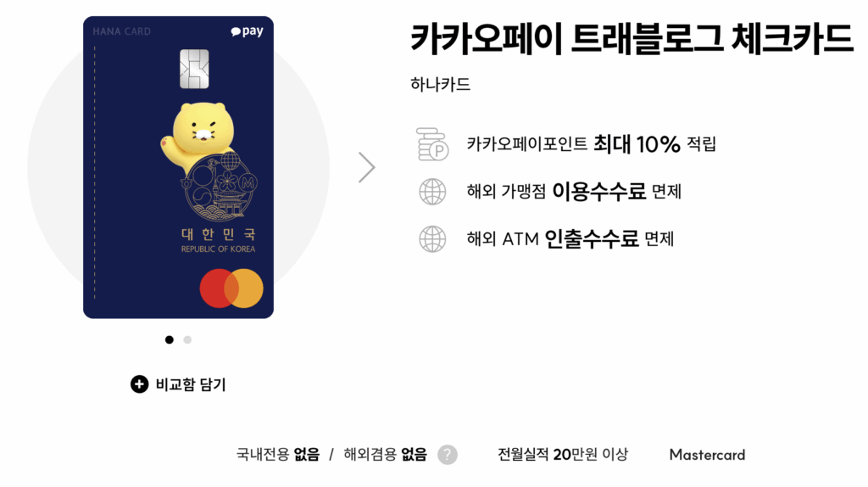Screen dimensions: 868x487
Task: Click 해외 ATM 인출수수료 면제 benefit text
Action: [x=570, y=239]
